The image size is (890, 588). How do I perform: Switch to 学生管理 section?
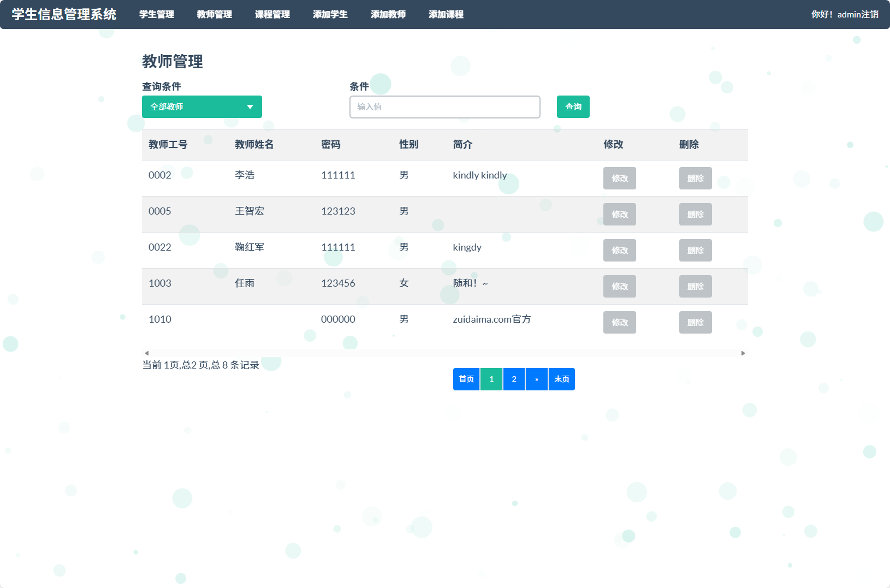[x=156, y=14]
